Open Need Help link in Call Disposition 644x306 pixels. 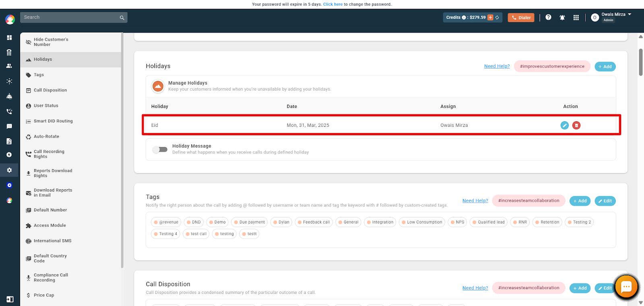point(475,288)
